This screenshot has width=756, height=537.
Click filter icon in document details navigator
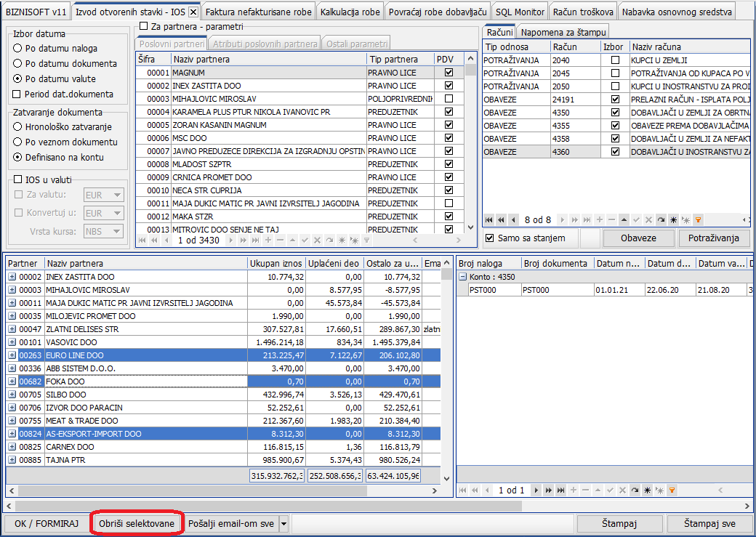672,490
